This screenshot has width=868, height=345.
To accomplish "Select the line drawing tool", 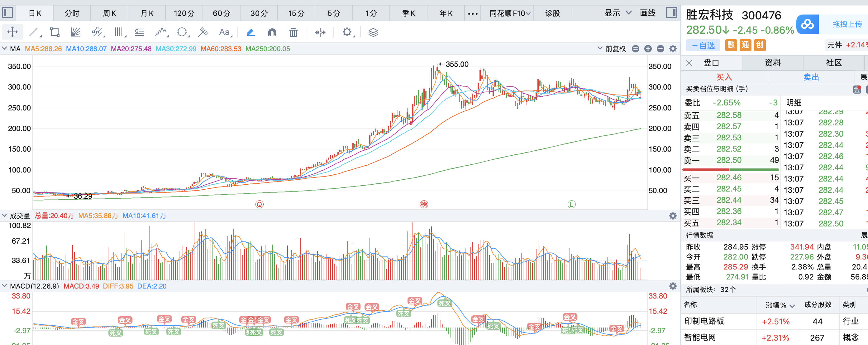I will [34, 32].
